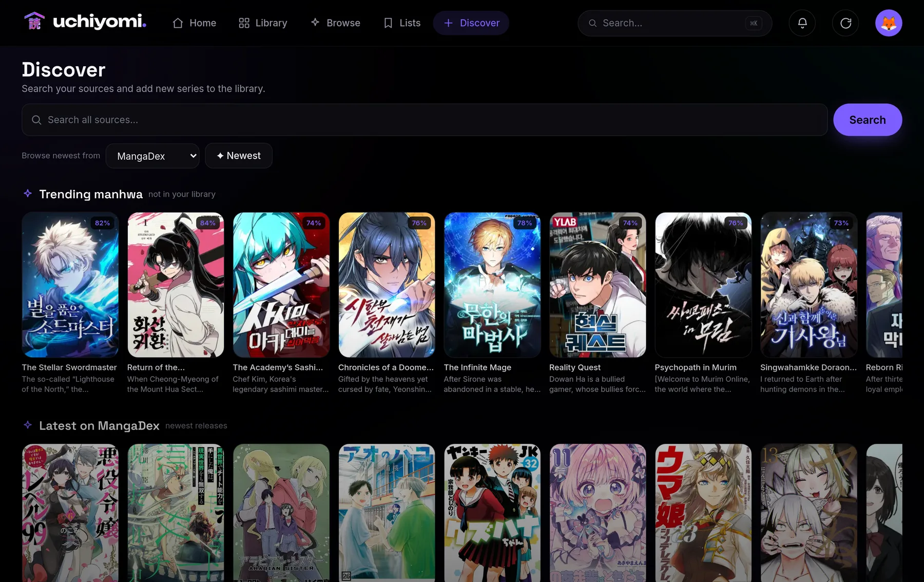
Task: Open notifications bell
Action: tap(802, 23)
